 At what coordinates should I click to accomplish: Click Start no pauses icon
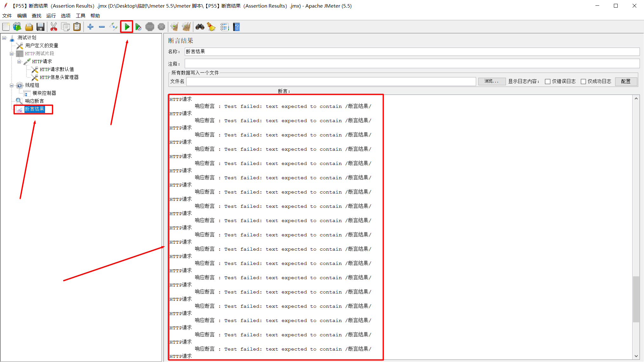coord(138,27)
